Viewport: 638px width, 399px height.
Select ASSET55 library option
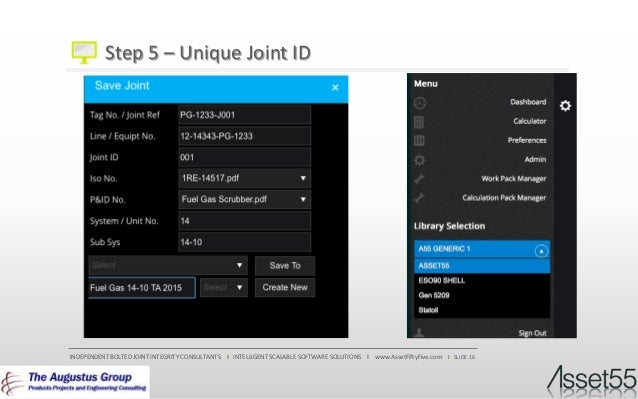(482, 266)
